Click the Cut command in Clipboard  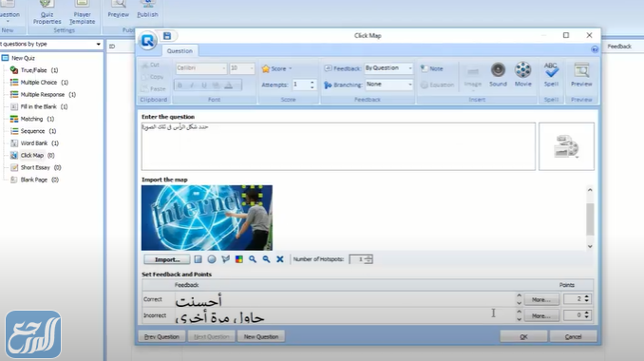[x=150, y=65]
